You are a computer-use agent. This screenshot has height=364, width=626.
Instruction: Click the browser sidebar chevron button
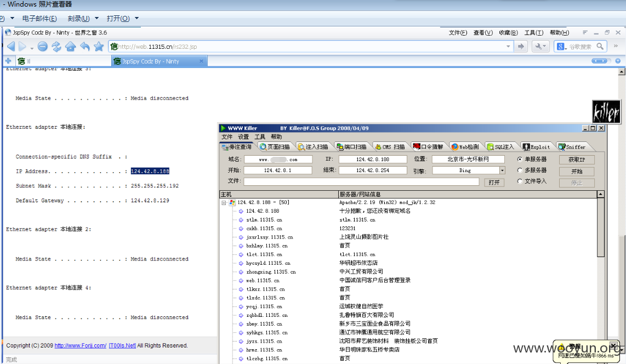coord(616,46)
